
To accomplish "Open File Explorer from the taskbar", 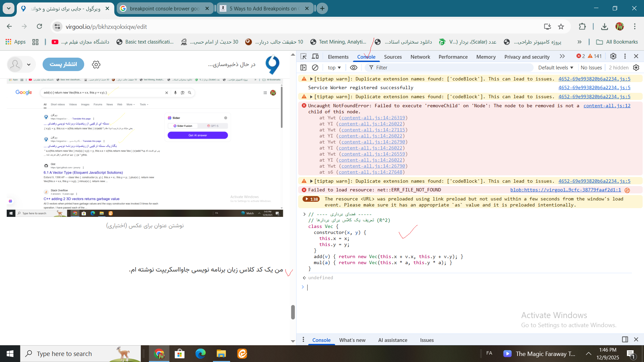I will tap(221, 354).
